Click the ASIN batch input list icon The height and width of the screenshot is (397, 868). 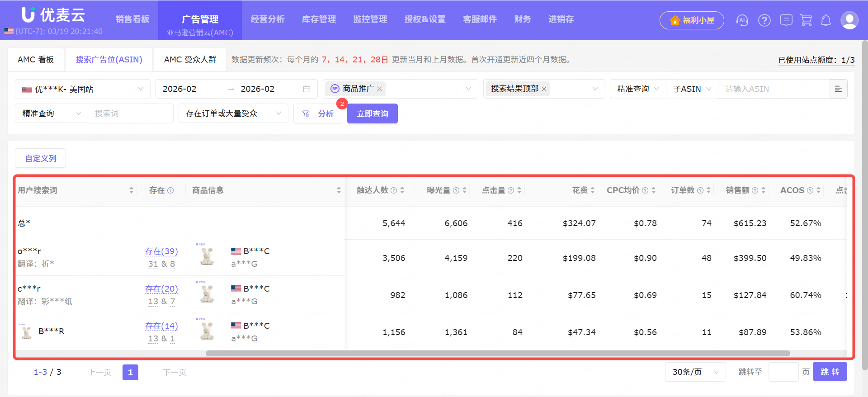(838, 89)
